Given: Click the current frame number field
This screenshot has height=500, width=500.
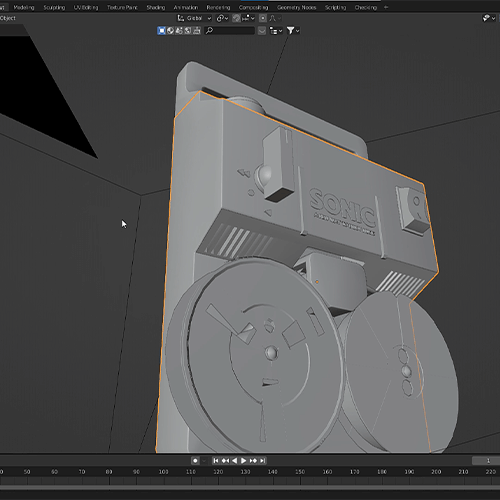Looking at the screenshot, I should point(486,461).
